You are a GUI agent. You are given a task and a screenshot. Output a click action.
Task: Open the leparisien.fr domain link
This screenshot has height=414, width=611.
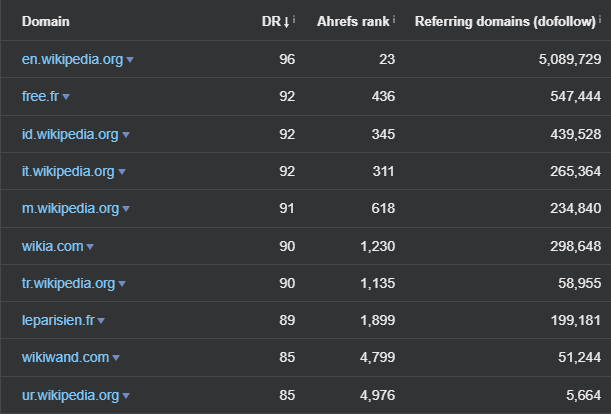(x=58, y=320)
